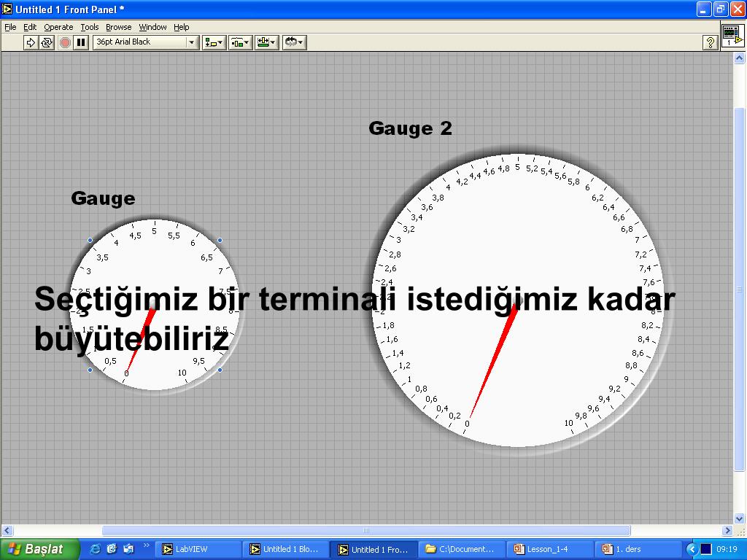Image resolution: width=747 pixels, height=560 pixels.
Task: Click the horizontal scrollbar right arrow
Action: point(727,530)
